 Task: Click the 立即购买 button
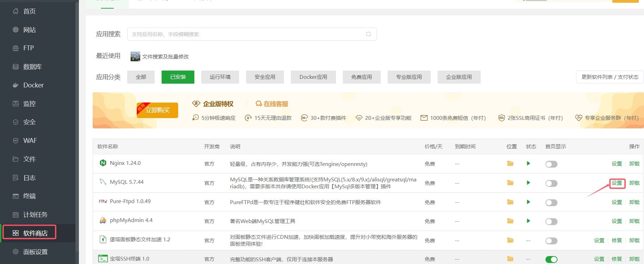click(157, 110)
